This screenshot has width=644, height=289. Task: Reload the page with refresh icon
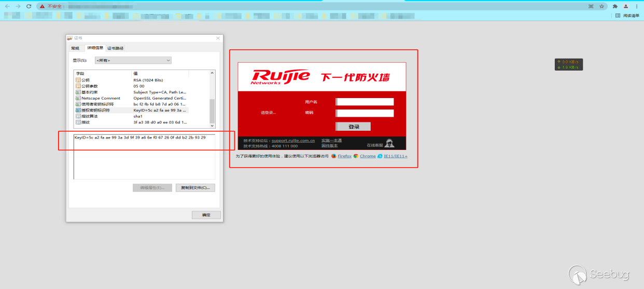29,6
